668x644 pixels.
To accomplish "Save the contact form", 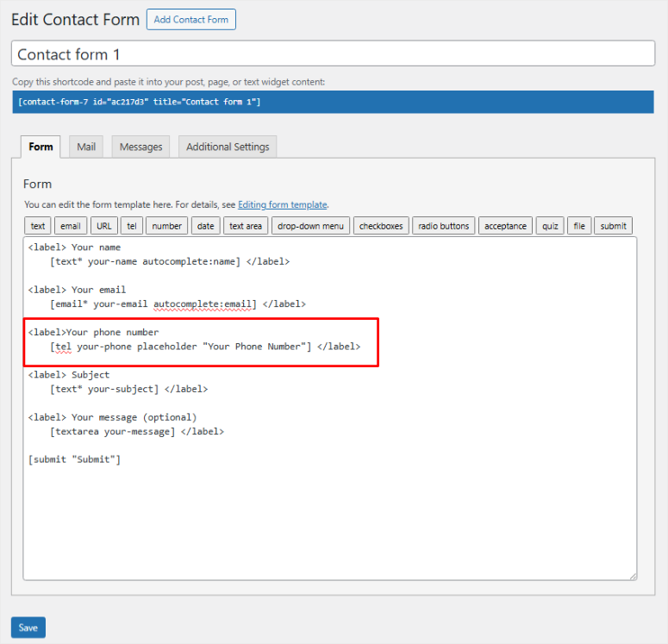I will tap(28, 628).
